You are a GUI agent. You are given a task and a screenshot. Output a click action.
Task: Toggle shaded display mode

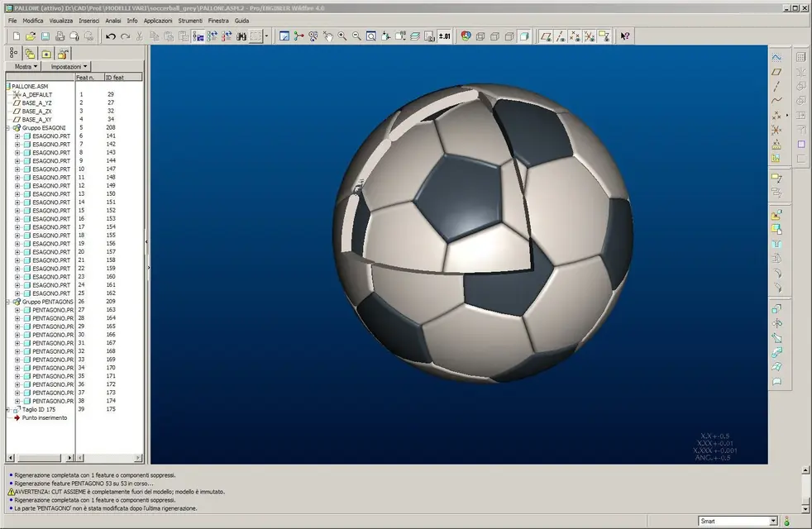pyautogui.click(x=524, y=36)
